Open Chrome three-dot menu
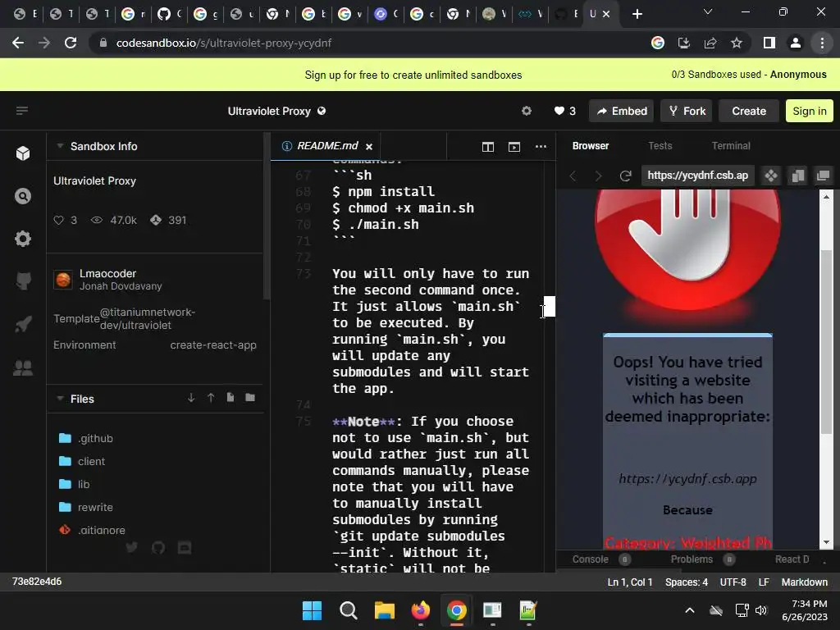Image resolution: width=840 pixels, height=630 pixels. (x=822, y=43)
